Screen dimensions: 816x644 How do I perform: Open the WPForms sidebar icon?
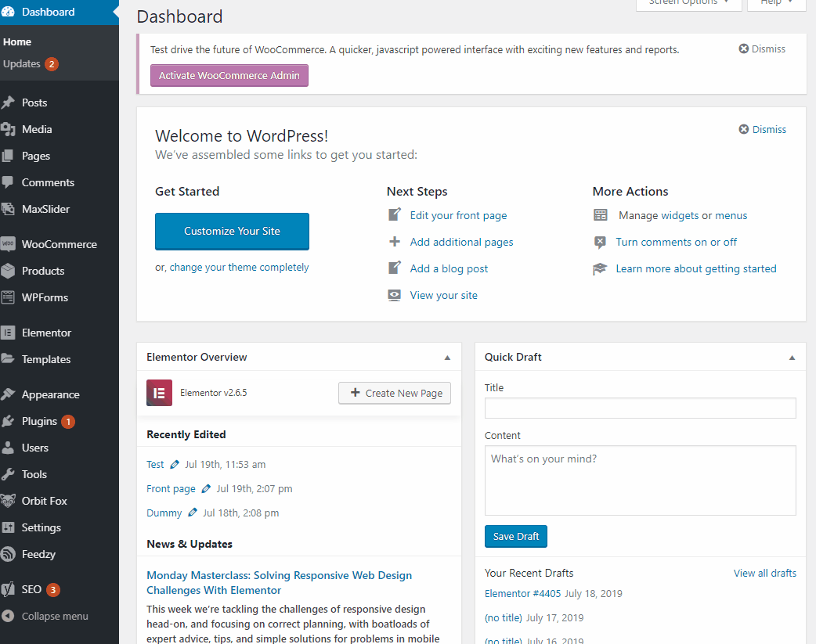(x=8, y=297)
